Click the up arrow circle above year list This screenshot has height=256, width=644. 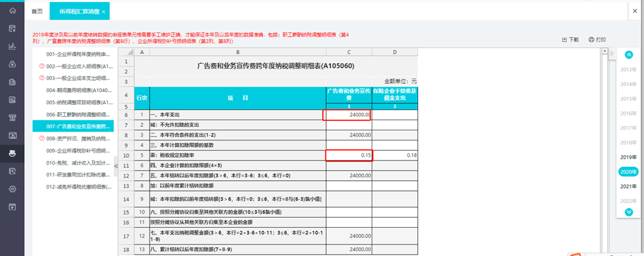pyautogui.click(x=629, y=54)
